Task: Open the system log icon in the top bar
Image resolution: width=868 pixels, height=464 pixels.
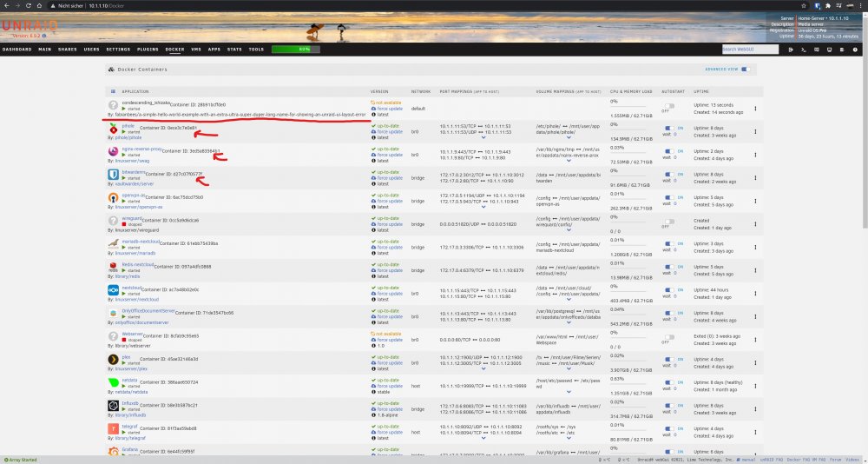Action: click(x=842, y=50)
